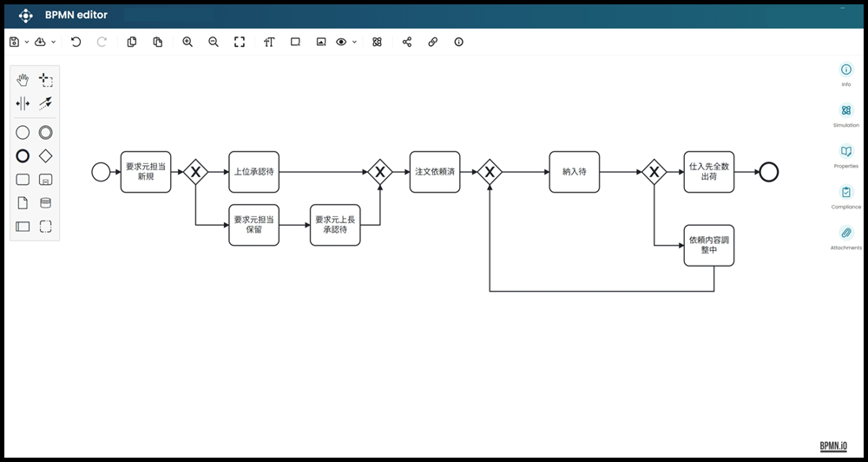Pick the global connect arrow tool
This screenshot has width=868, height=462.
46,103
